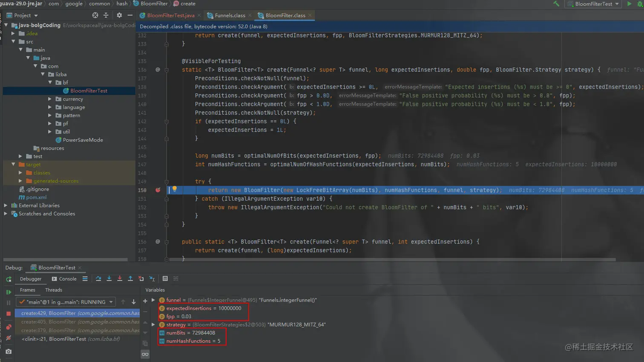
Task: Open the Console tab
Action: pos(64,279)
